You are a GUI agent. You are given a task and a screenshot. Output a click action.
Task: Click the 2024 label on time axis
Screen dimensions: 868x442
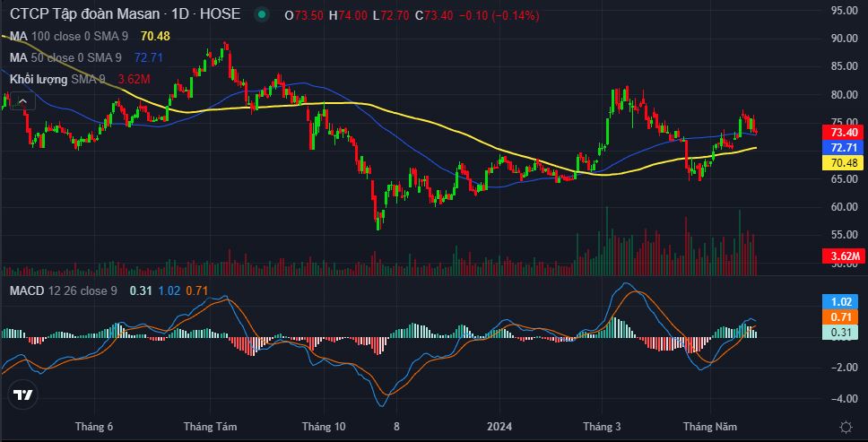click(499, 428)
